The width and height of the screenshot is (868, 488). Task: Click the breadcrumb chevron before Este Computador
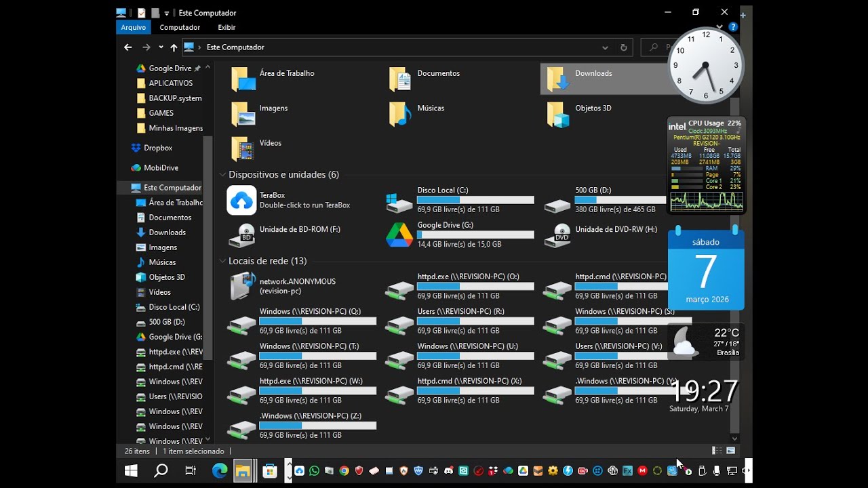pos(199,47)
